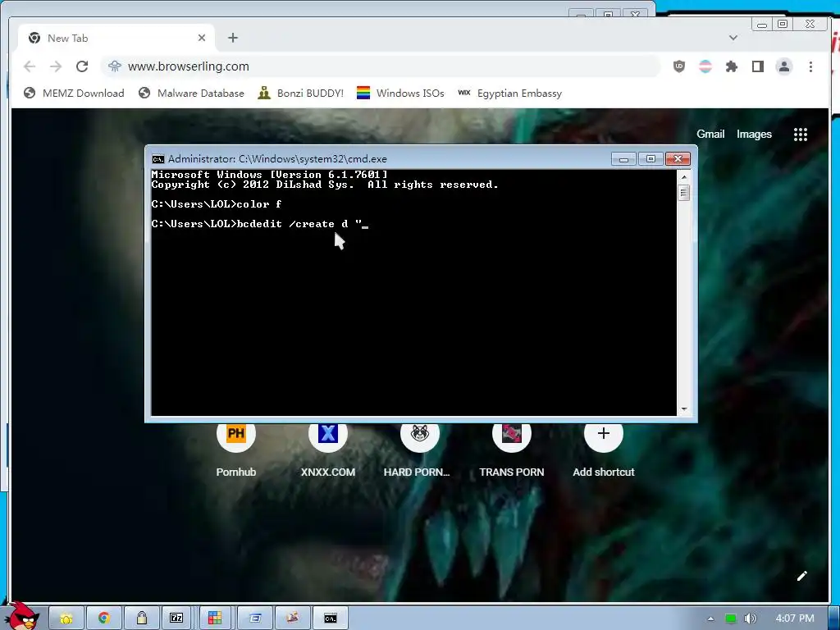Screen dimensions: 840x630
Task: Open the yellow folder taskbar icon
Action: tap(66, 619)
